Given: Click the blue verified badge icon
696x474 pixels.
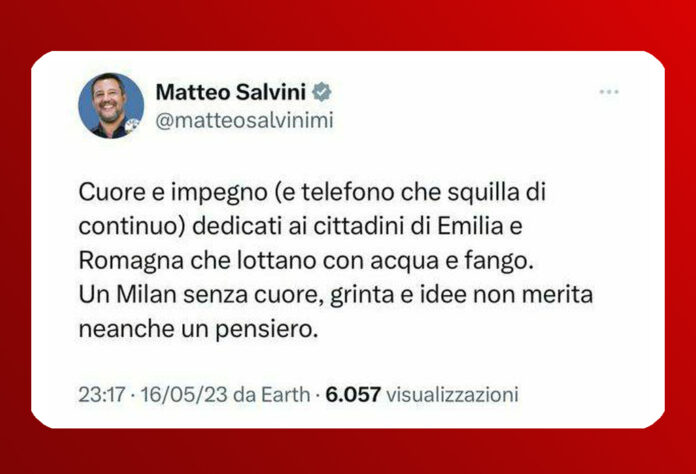Looking at the screenshot, I should click(321, 92).
